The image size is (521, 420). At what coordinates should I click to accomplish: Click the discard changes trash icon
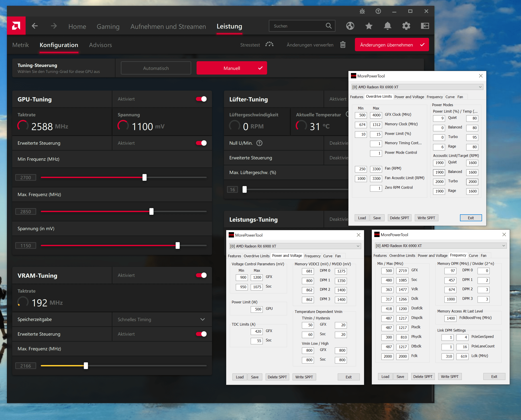coord(343,45)
